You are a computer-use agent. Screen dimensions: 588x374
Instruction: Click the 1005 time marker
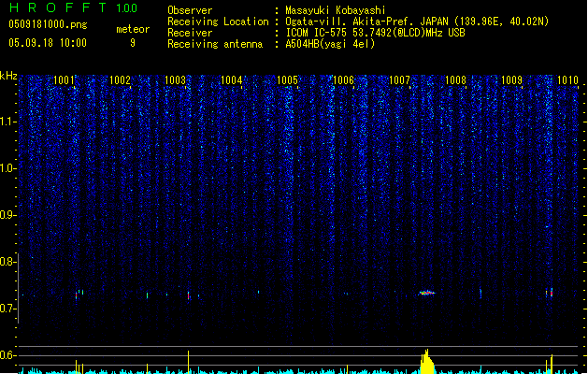[x=287, y=80]
